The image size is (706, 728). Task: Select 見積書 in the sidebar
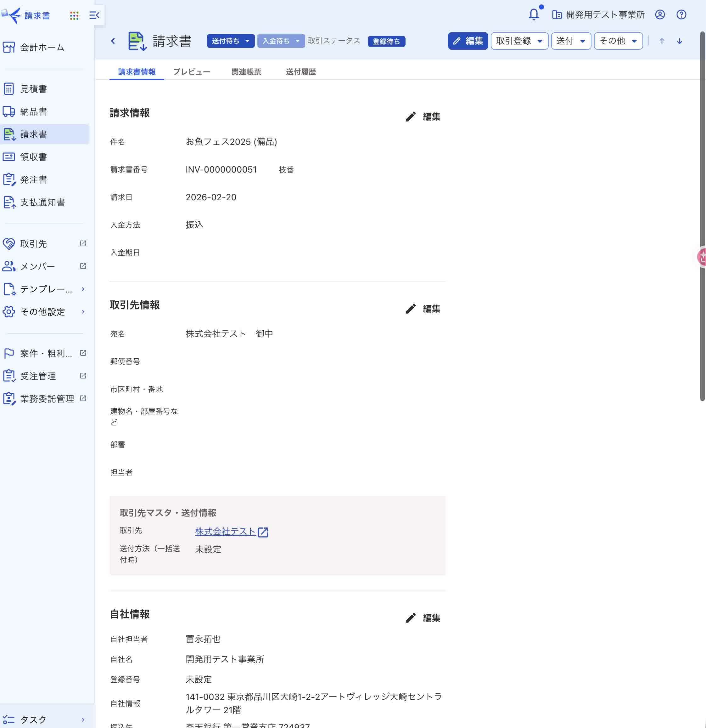[x=33, y=89]
